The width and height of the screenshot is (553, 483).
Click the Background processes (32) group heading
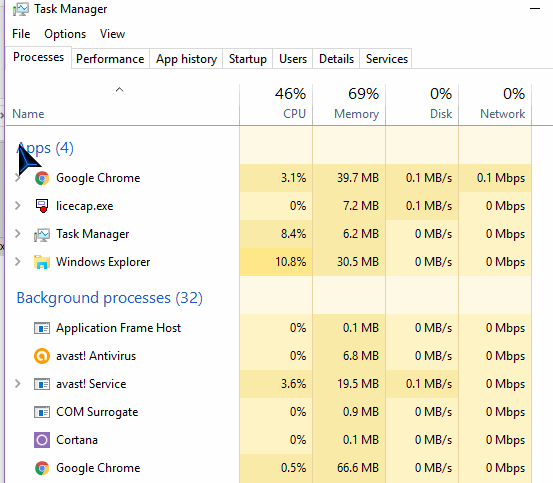[110, 298]
